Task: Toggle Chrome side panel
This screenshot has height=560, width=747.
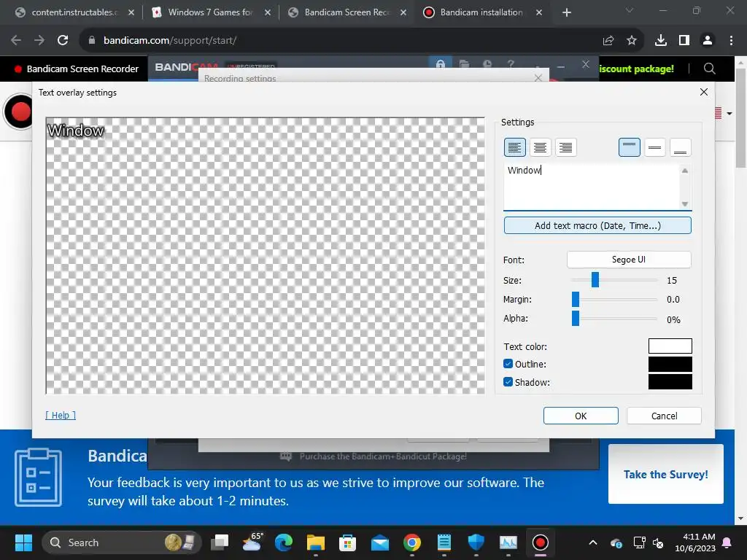Action: 684,41
